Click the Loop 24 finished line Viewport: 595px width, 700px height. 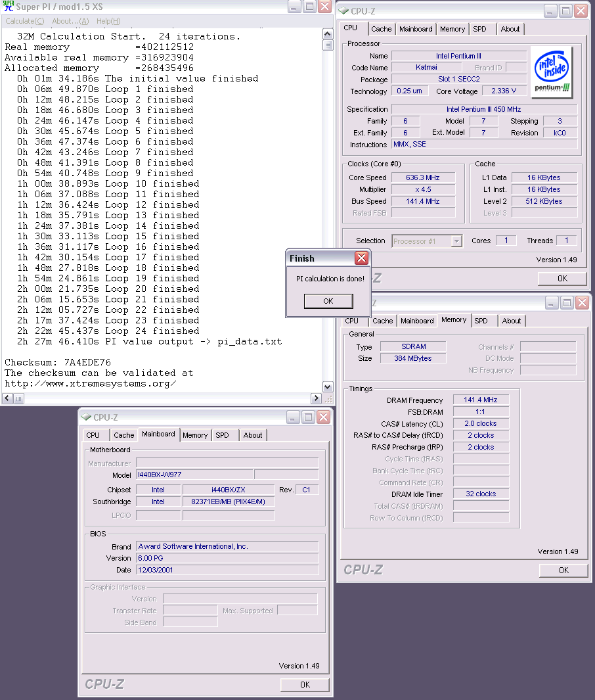pos(108,331)
